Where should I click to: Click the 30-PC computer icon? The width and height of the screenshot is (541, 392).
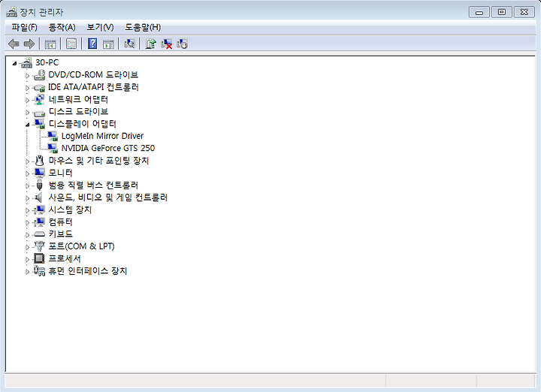[x=26, y=63]
